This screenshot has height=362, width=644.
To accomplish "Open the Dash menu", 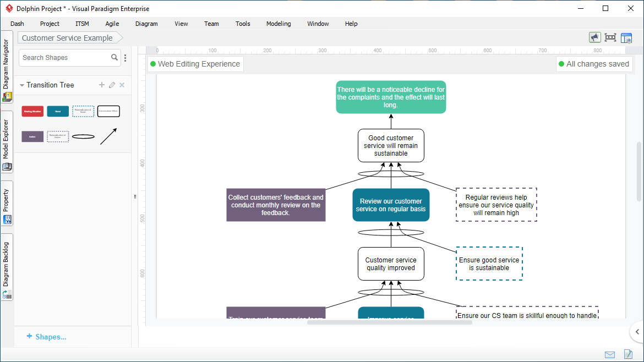I will click(17, 24).
